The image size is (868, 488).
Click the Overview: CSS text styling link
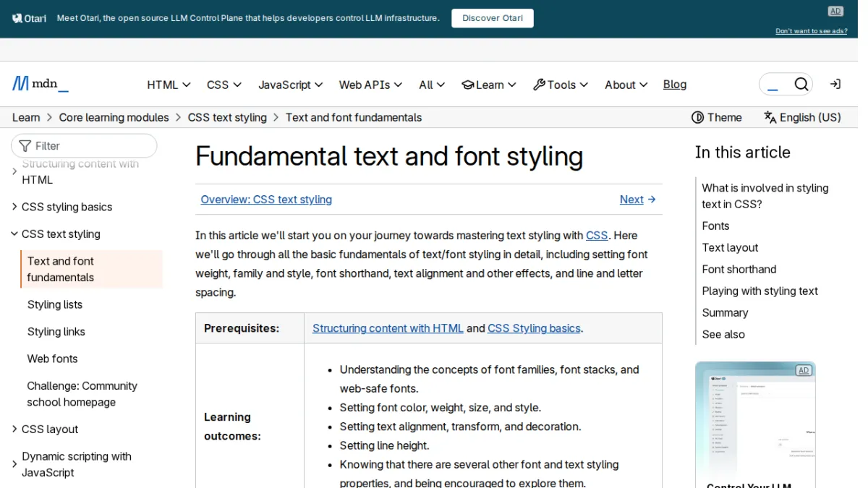(266, 200)
